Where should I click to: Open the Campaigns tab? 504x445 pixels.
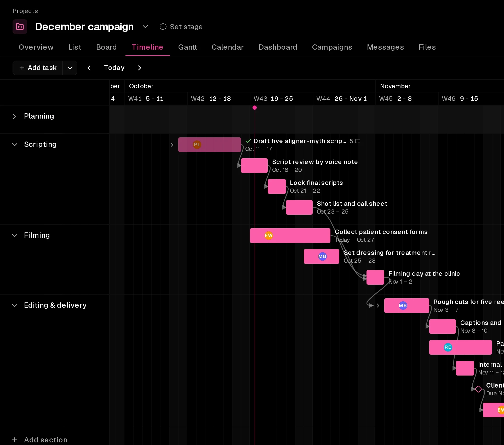point(332,47)
